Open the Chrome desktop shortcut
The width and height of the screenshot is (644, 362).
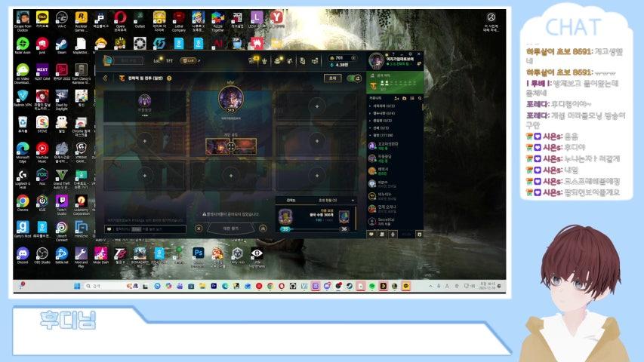click(x=23, y=203)
